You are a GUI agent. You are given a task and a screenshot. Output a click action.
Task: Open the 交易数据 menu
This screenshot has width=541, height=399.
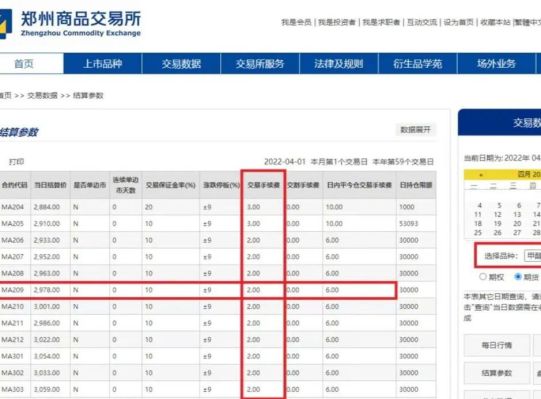click(x=181, y=64)
